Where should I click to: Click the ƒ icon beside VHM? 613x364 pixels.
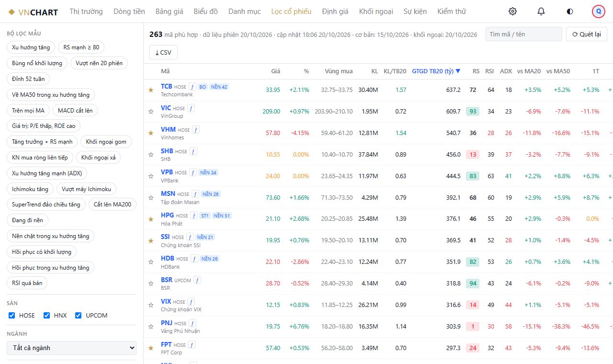coord(196,130)
